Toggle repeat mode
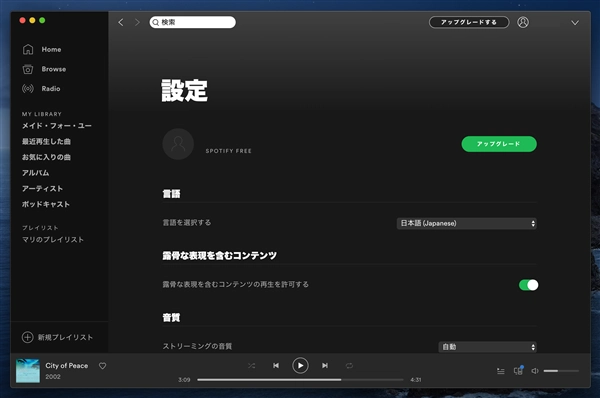This screenshot has width=600, height=398. point(349,366)
